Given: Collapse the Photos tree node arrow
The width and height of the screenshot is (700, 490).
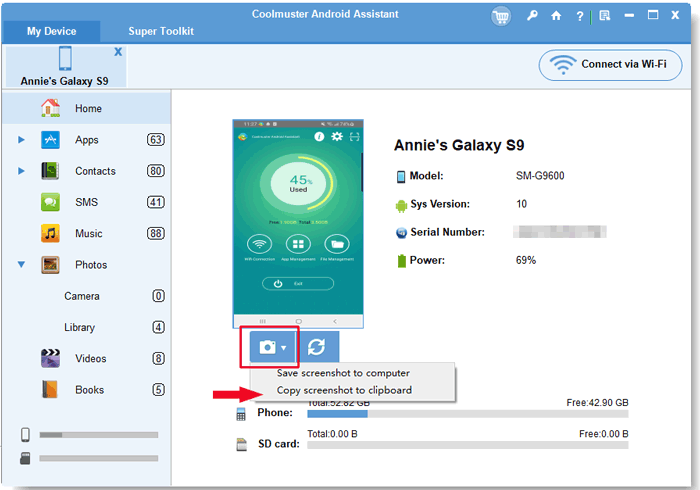Looking at the screenshot, I should point(21,265).
